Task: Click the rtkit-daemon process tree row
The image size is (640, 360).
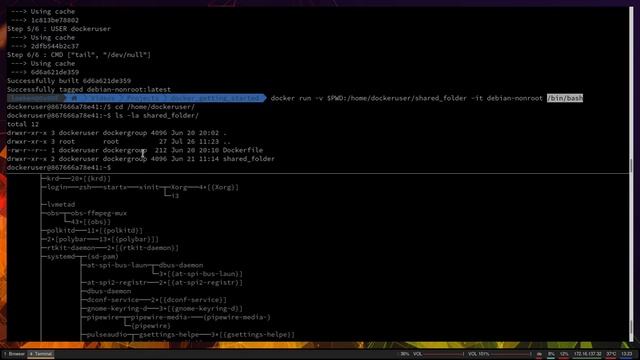Action: pyautogui.click(x=110, y=248)
